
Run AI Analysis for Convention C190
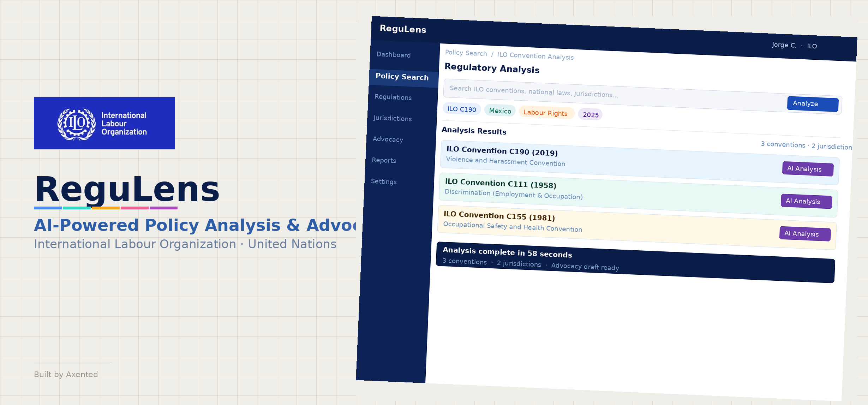[x=807, y=169]
